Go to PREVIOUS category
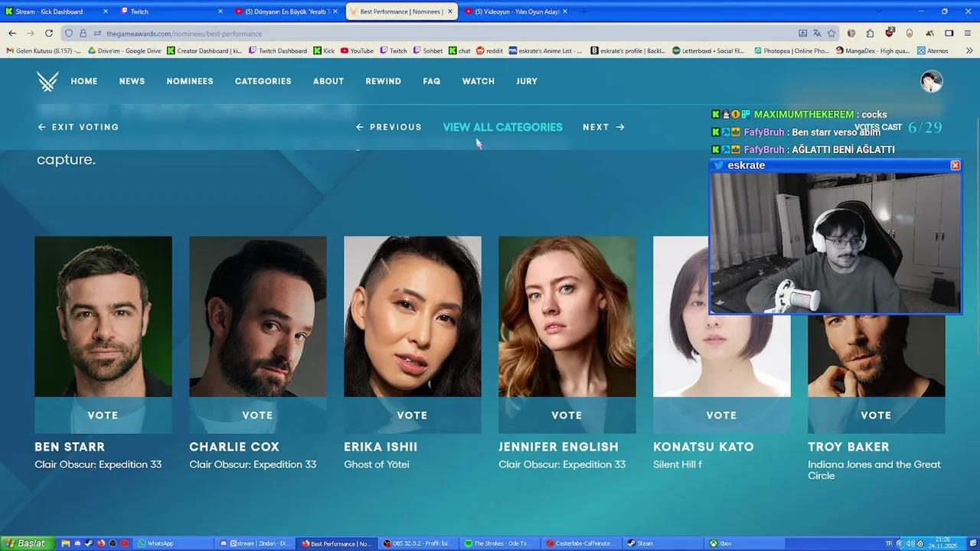 coord(389,127)
